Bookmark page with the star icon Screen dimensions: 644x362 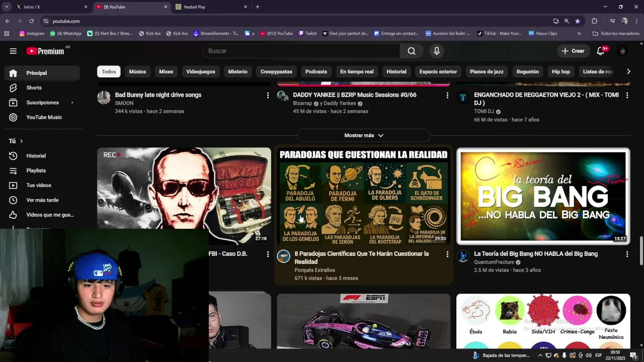point(578,21)
